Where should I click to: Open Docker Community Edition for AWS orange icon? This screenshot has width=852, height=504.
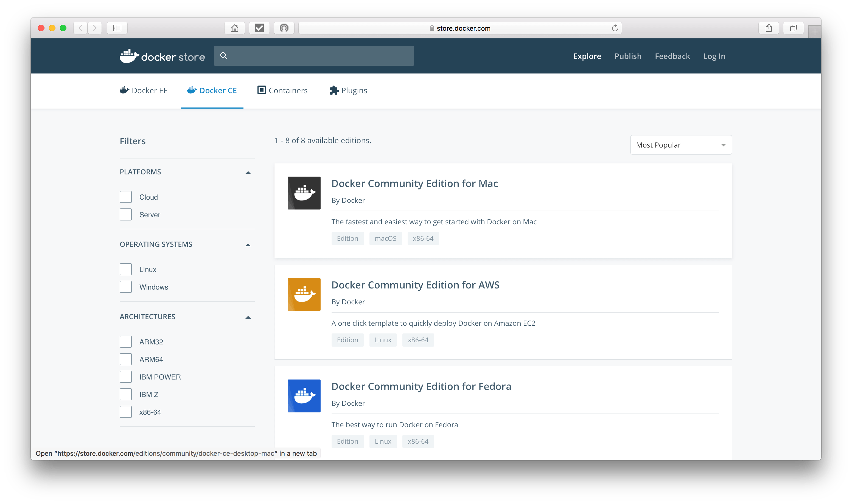tap(304, 295)
